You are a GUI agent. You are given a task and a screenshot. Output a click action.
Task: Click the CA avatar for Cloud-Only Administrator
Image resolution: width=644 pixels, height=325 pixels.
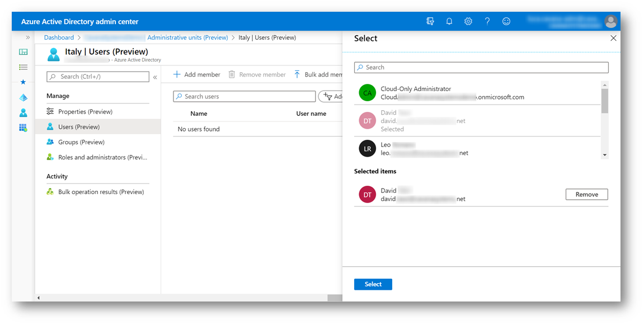(x=367, y=93)
